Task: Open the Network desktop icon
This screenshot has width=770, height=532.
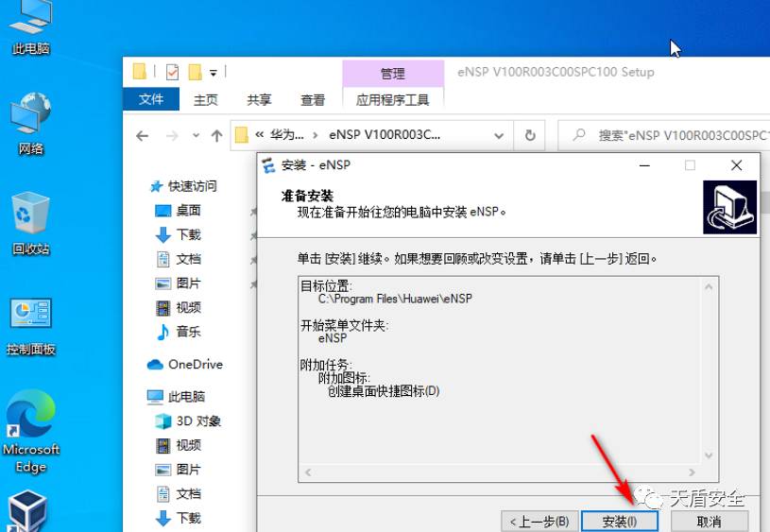Action: click(30, 123)
